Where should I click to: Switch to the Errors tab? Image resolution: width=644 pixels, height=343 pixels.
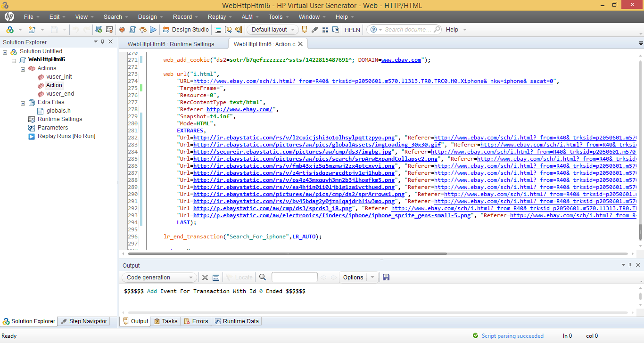pos(196,321)
